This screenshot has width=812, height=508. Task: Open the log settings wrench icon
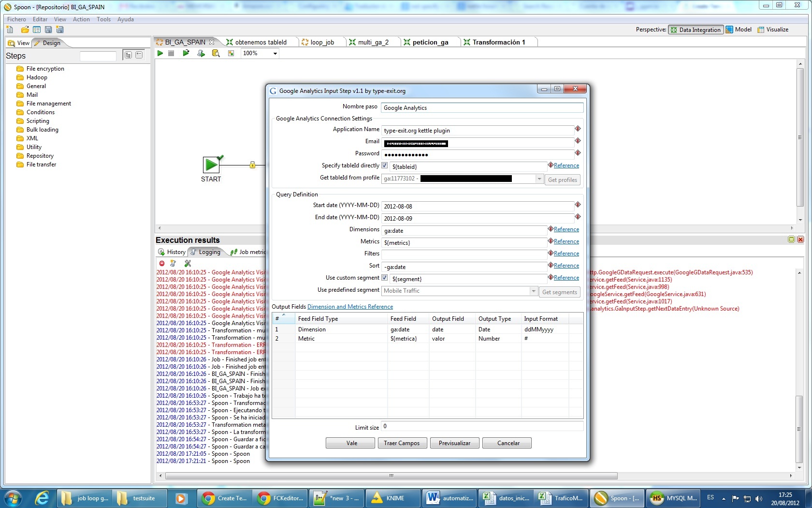[188, 263]
